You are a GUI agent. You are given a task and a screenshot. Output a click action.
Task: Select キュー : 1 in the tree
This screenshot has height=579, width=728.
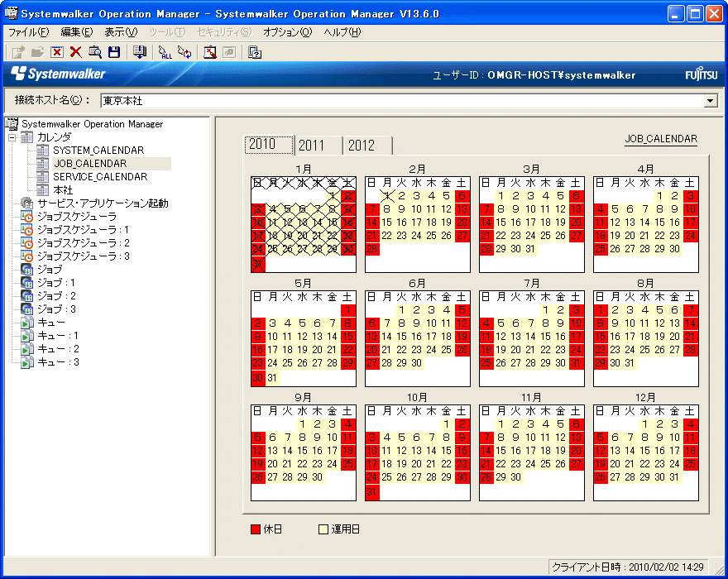pos(58,336)
